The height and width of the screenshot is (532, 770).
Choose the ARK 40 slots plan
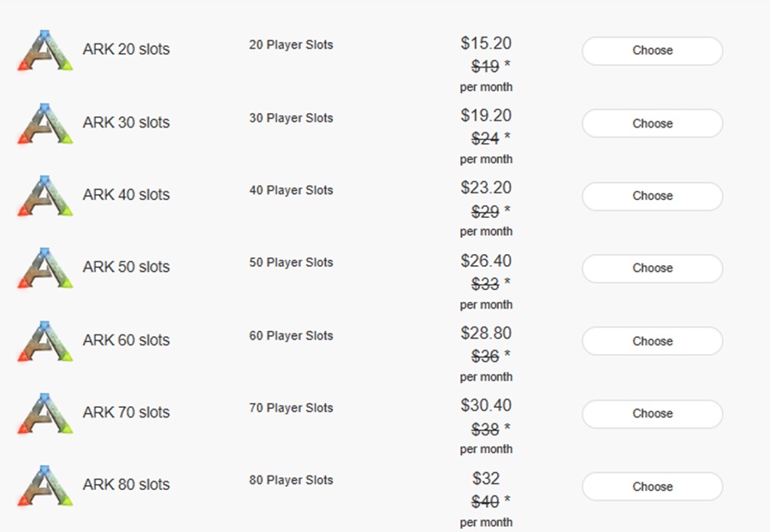(x=651, y=196)
